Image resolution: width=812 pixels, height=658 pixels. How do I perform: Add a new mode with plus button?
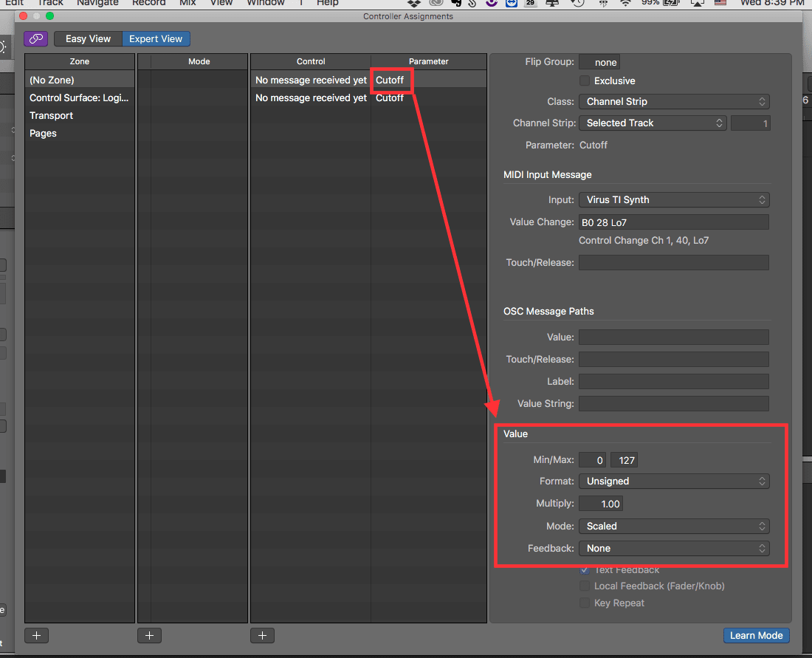click(x=149, y=635)
